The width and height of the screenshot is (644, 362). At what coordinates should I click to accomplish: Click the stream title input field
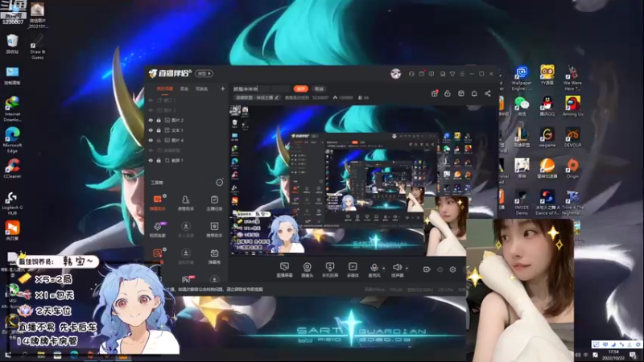tap(262, 88)
